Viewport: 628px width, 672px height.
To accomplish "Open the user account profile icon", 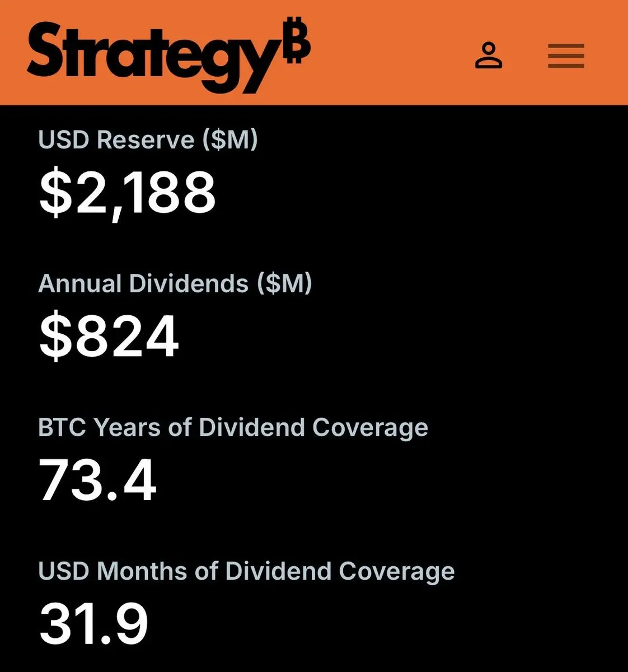I will point(489,55).
